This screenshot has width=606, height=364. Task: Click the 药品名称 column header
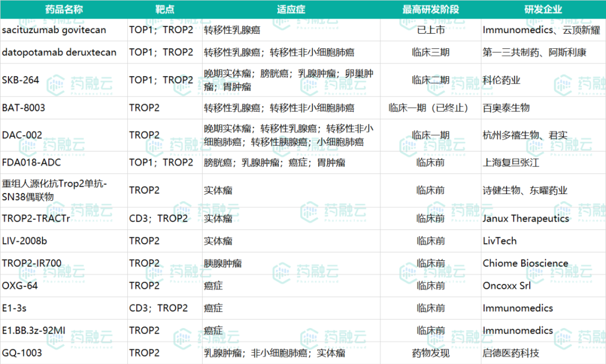click(x=64, y=10)
